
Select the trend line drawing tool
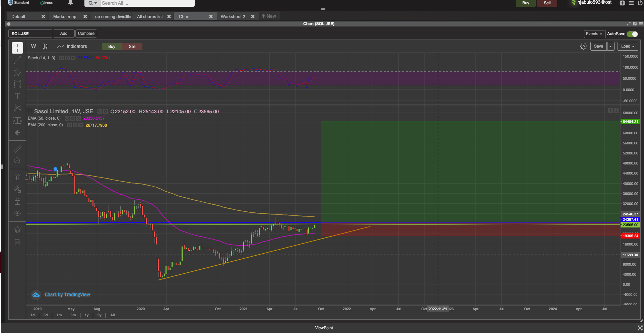[x=17, y=60]
